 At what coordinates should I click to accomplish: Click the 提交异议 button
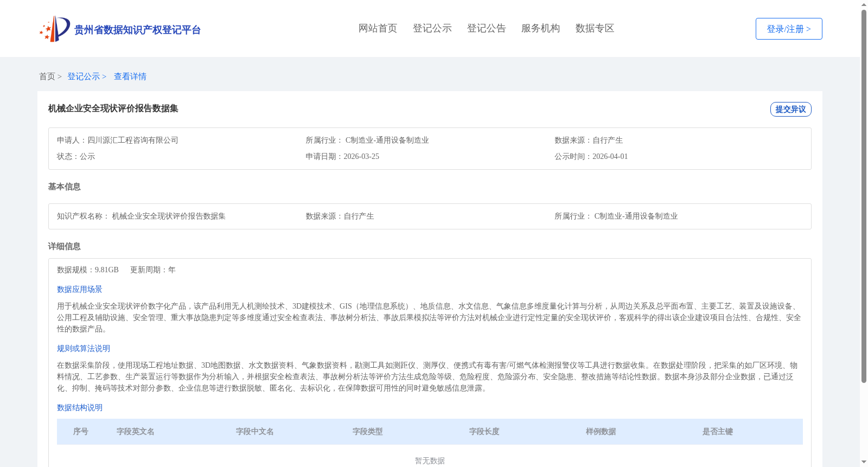pos(790,109)
